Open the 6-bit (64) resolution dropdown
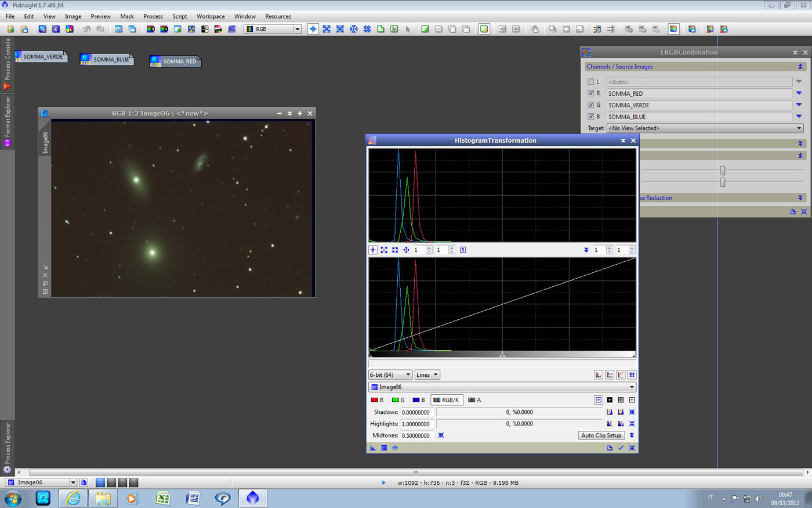 390,374
